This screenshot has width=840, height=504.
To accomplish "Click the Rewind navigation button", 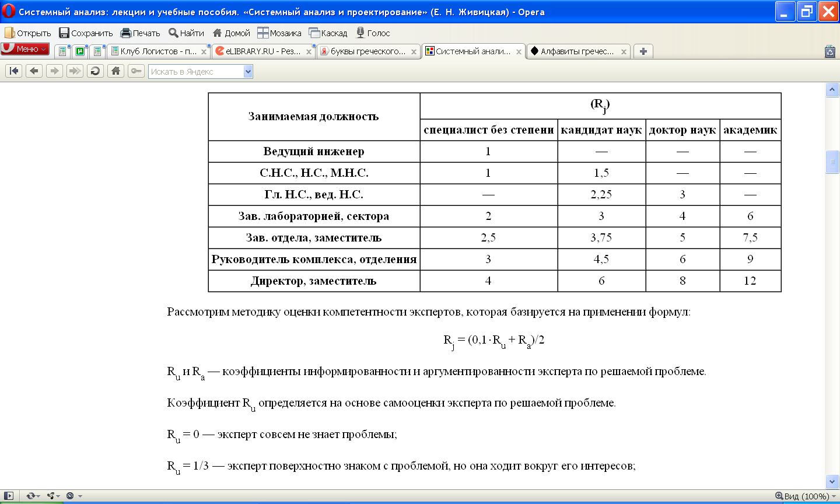I will point(14,71).
